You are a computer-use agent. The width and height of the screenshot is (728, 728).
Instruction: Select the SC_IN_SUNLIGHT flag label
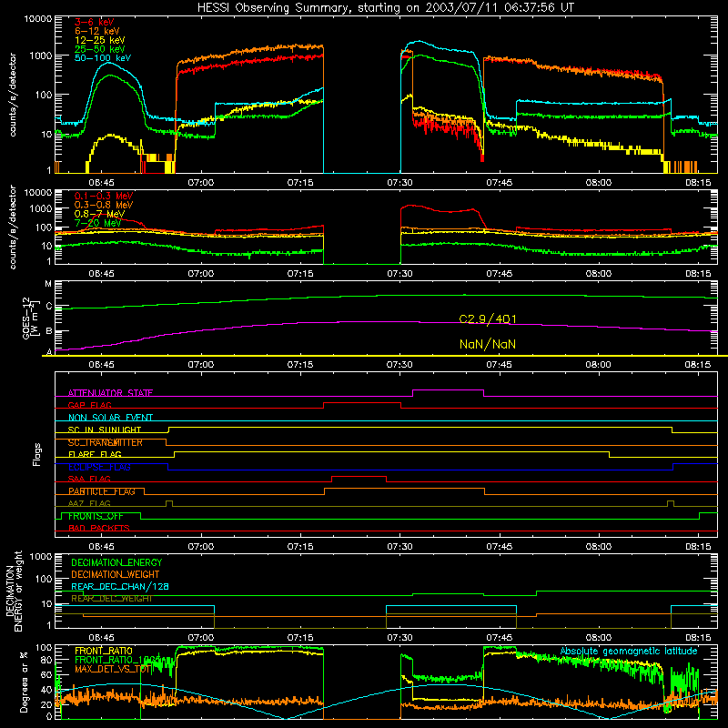coord(105,430)
